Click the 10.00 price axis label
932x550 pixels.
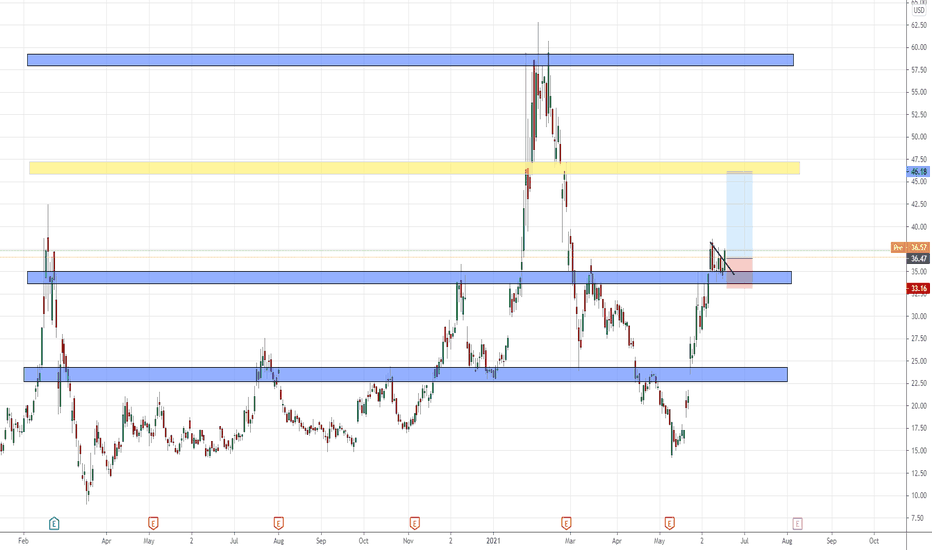point(918,495)
